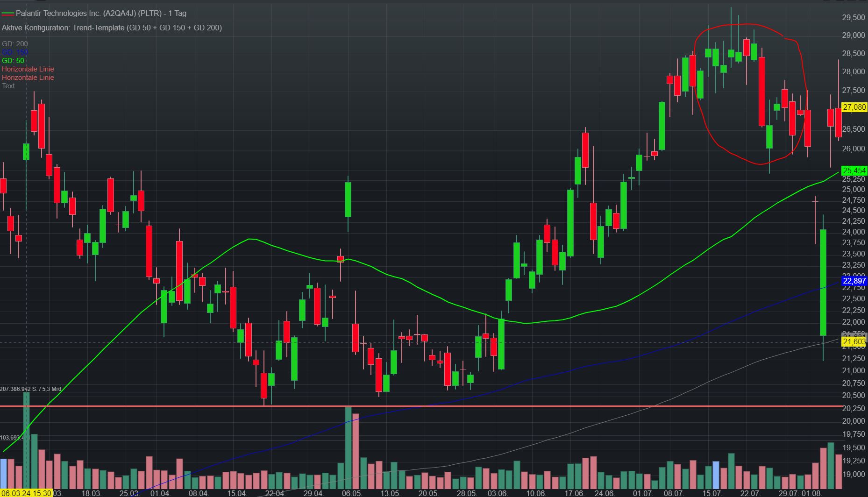Click the light blue volume bar near 15.07.
Screen dimensions: 868x497
716,475
